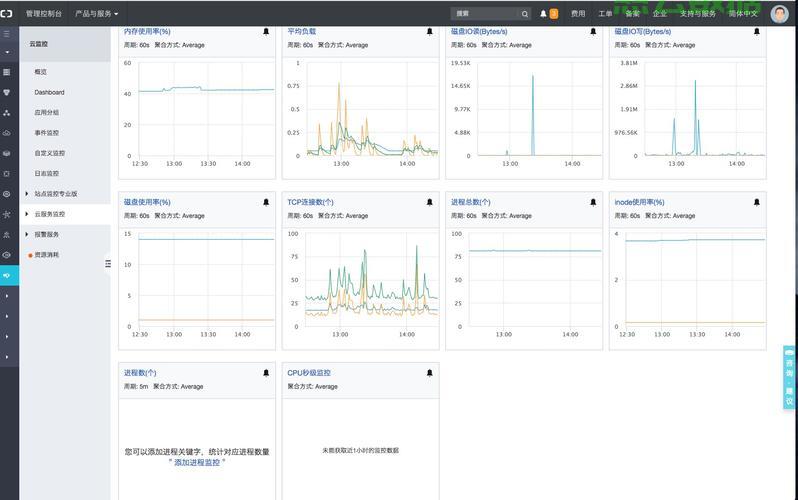798x500 pixels.
Task: Click the inode使用率(%) chart title
Action: coord(639,202)
